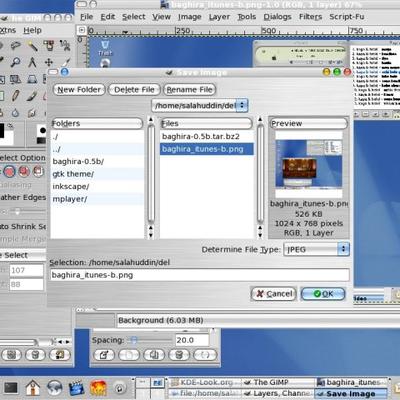
Task: Open the Determine File Type JPEG dropdown
Action: click(316, 249)
